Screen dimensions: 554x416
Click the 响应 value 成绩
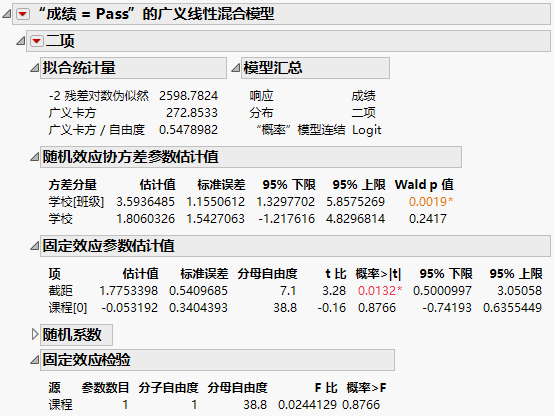click(x=364, y=96)
